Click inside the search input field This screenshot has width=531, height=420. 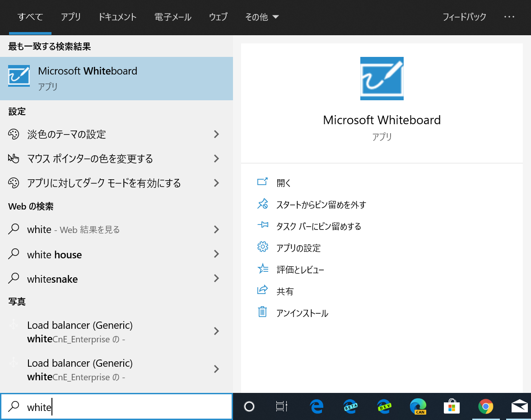pyautogui.click(x=90, y=407)
